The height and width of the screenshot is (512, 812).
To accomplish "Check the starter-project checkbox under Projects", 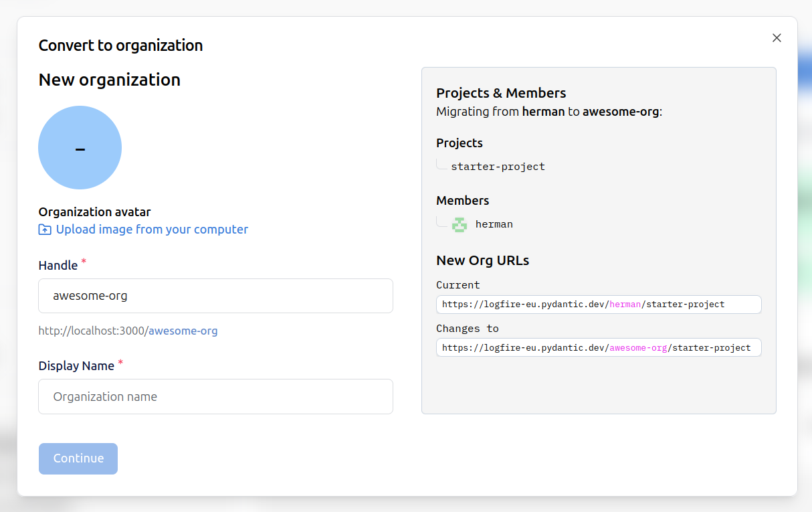I will (x=442, y=164).
